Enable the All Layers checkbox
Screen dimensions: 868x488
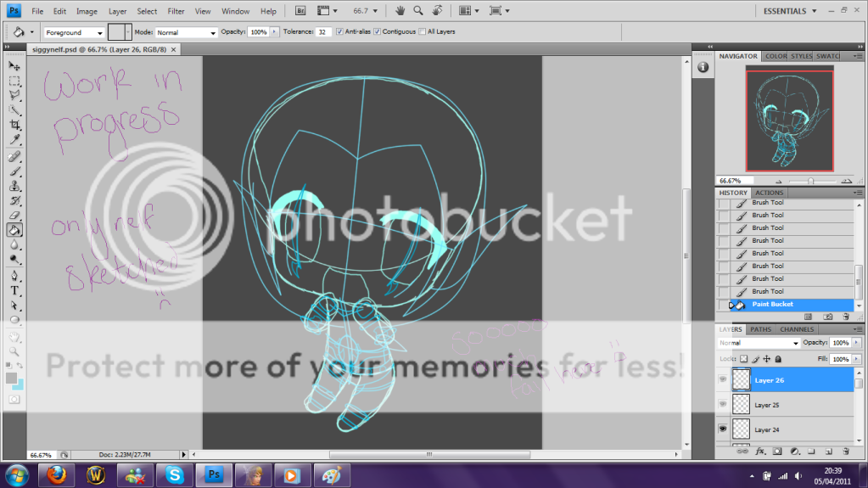pos(421,31)
